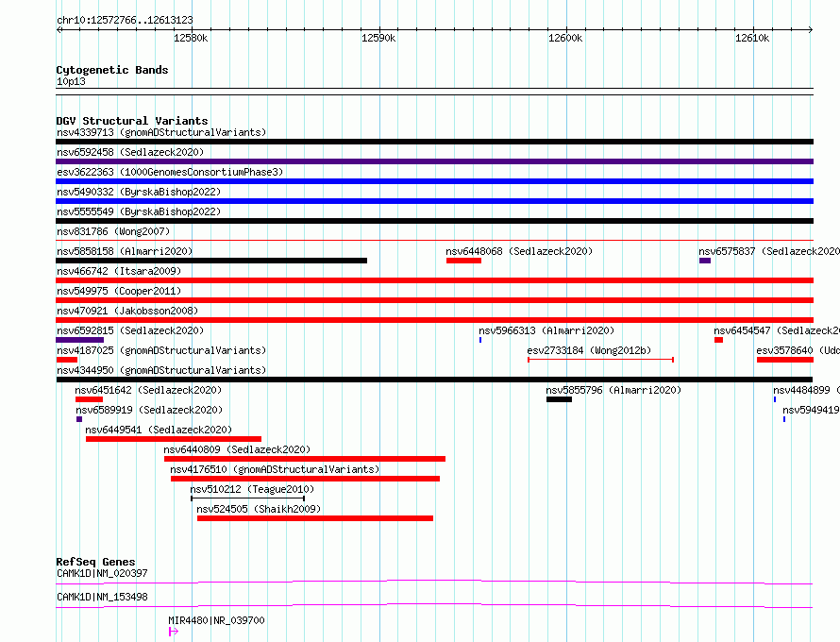The width and height of the screenshot is (840, 642).
Task: Click the nsv4187025 short red bar
Action: 67,360
